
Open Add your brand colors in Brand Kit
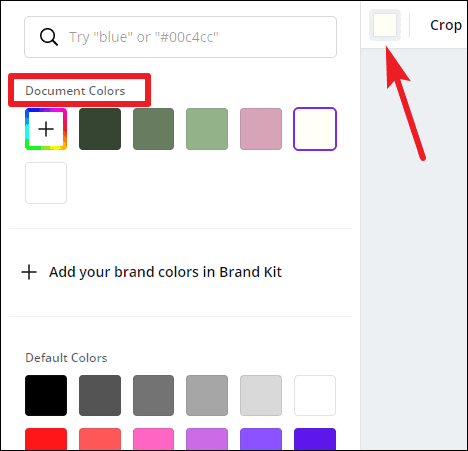click(x=152, y=272)
